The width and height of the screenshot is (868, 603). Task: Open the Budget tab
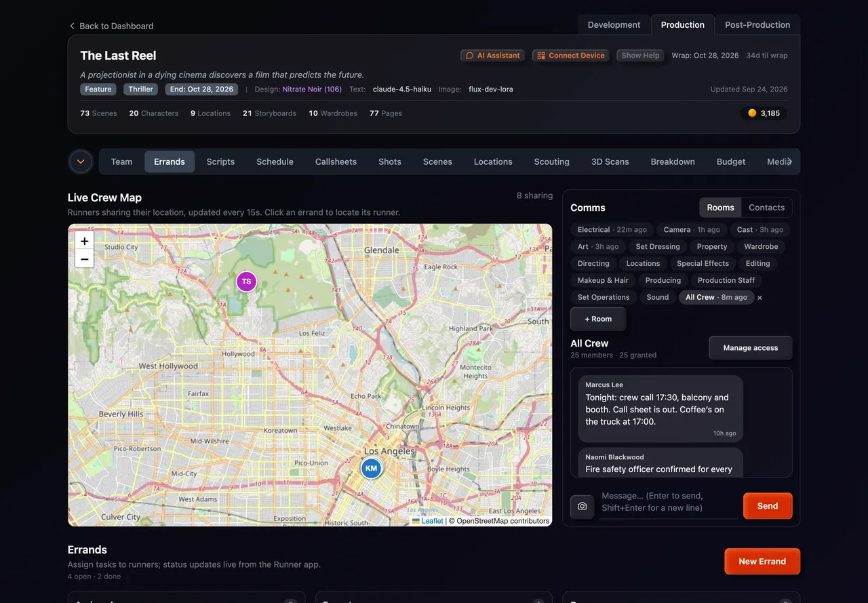point(731,161)
